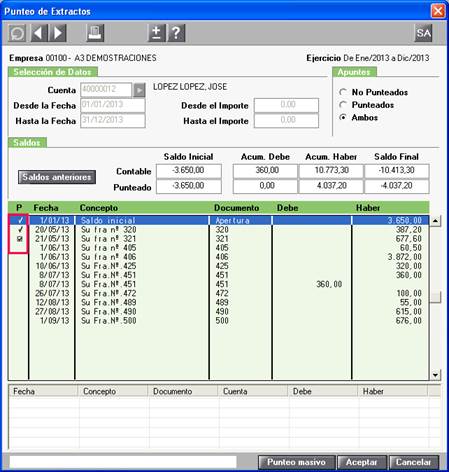Go to previous account with left arrow
The image size is (449, 472).
click(39, 33)
